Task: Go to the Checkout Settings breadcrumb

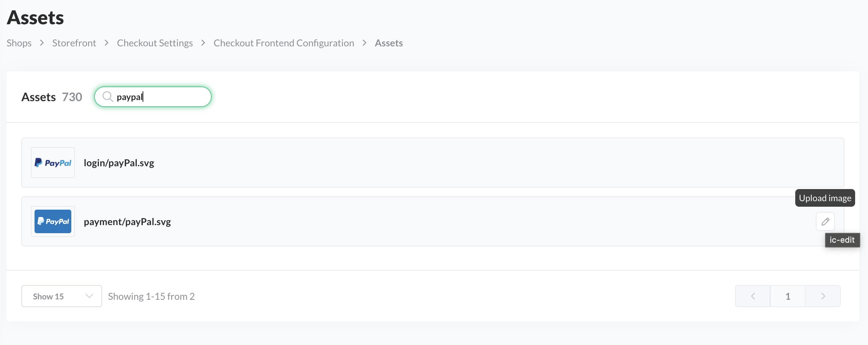Action: tap(155, 43)
